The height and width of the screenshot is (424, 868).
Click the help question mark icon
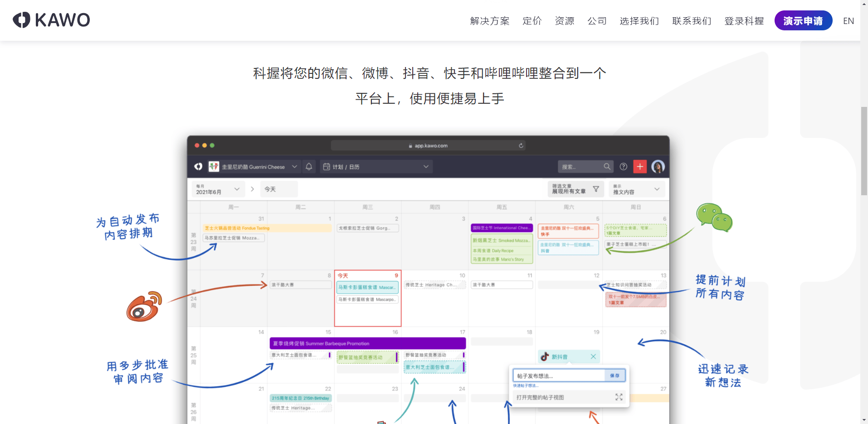624,167
